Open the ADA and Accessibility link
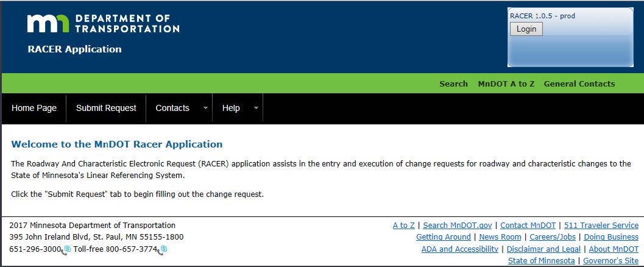This screenshot has height=267, width=644. click(459, 249)
